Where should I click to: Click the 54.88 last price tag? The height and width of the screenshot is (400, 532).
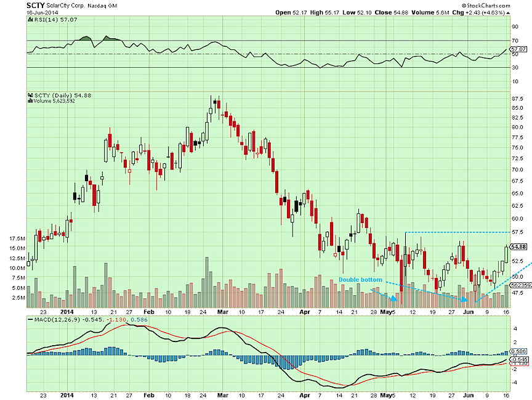tap(519, 247)
